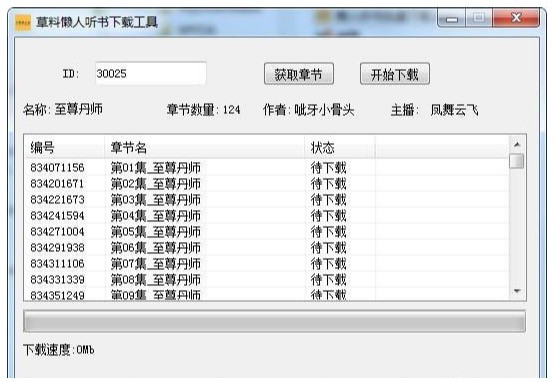Select row 第06集_至尊丹师
The width and height of the screenshot is (555, 382).
267,247
